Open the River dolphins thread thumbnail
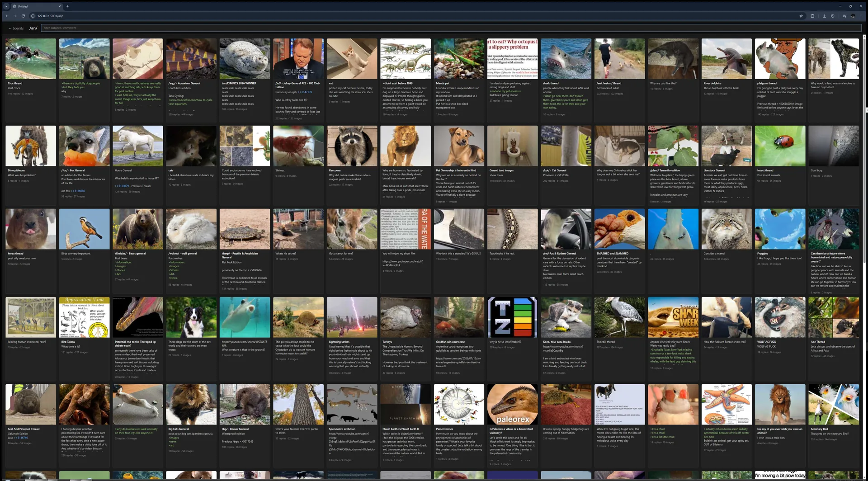The width and height of the screenshot is (868, 481). [726, 59]
